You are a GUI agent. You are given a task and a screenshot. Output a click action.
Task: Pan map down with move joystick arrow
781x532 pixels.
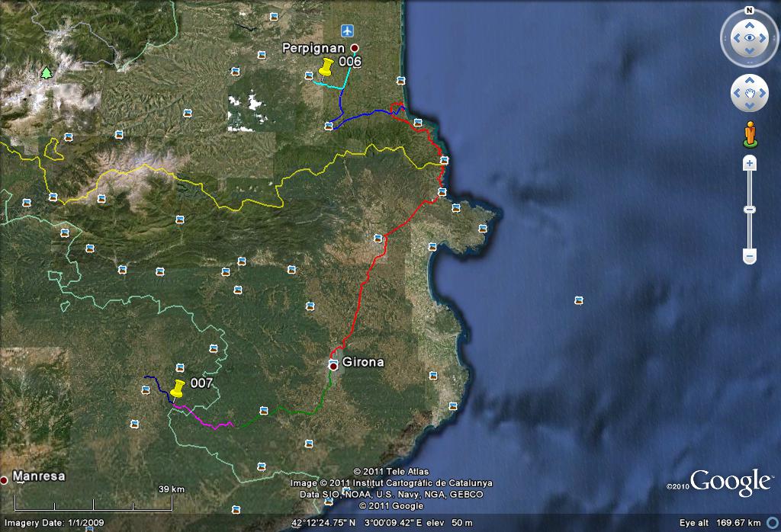[750, 105]
